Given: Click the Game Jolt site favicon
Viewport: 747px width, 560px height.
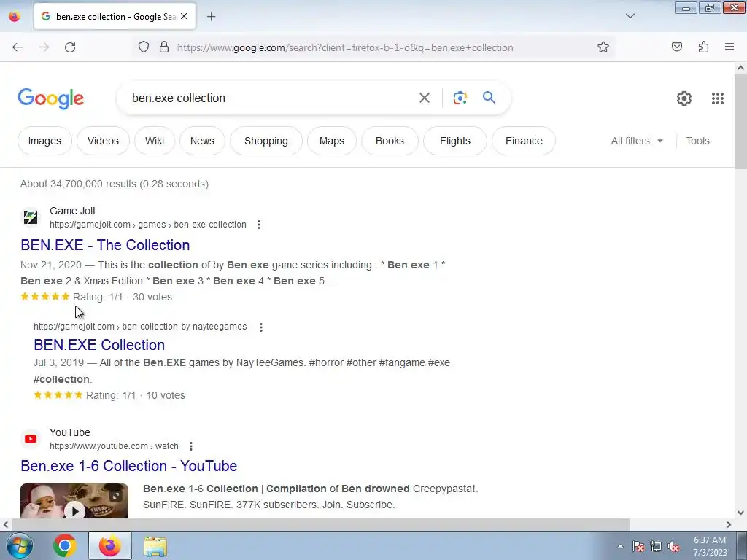Looking at the screenshot, I should [x=31, y=217].
